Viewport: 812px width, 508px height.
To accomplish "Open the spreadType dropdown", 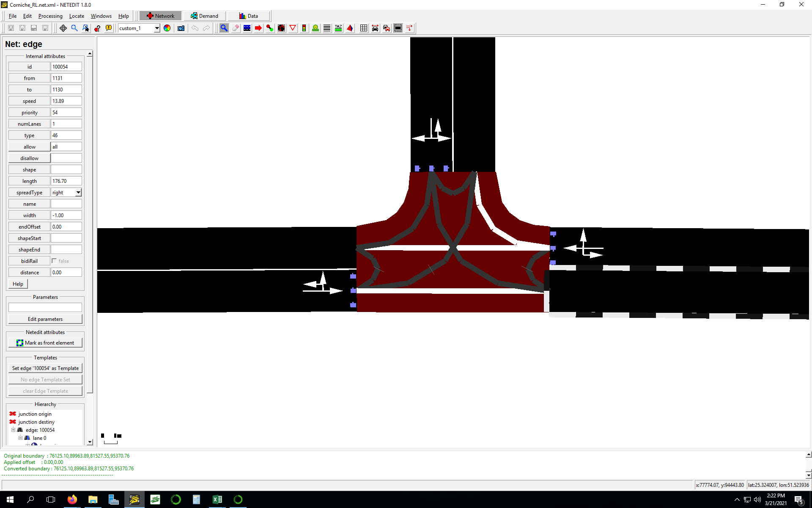I will 78,193.
